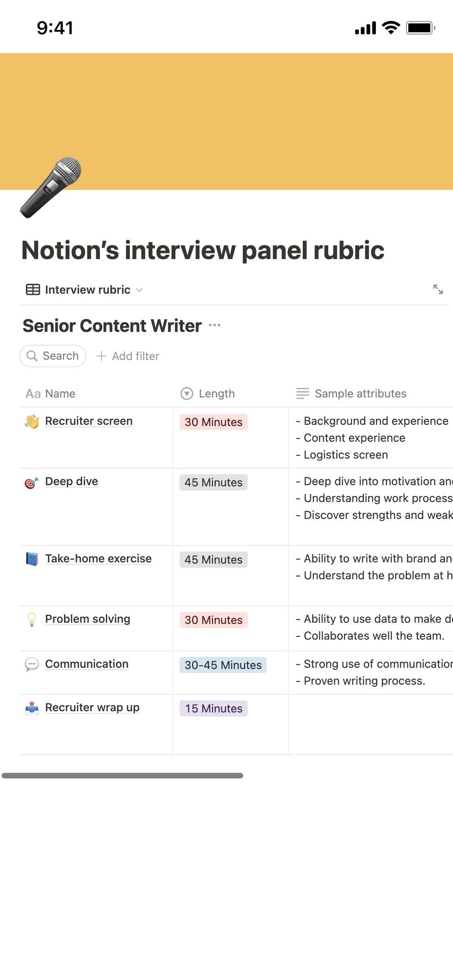Viewport: 453px width, 980px height.
Task: Tap the microphone page icon
Action: tap(51, 187)
